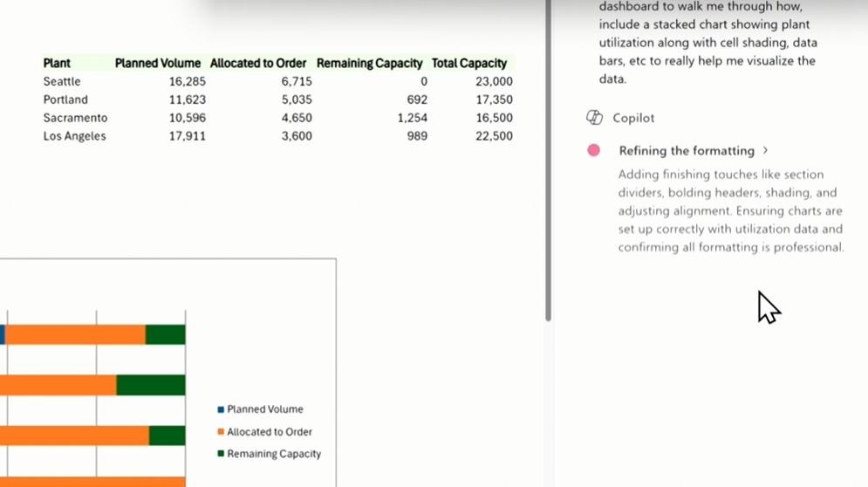Select the orange segment of the top chart bar
Viewport: 868px width, 487px height.
tap(75, 334)
